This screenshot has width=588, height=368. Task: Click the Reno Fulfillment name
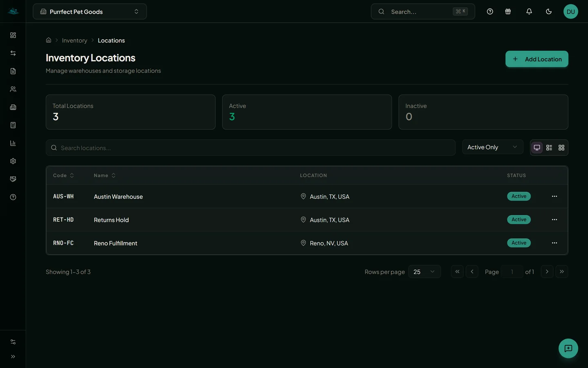[116, 243]
